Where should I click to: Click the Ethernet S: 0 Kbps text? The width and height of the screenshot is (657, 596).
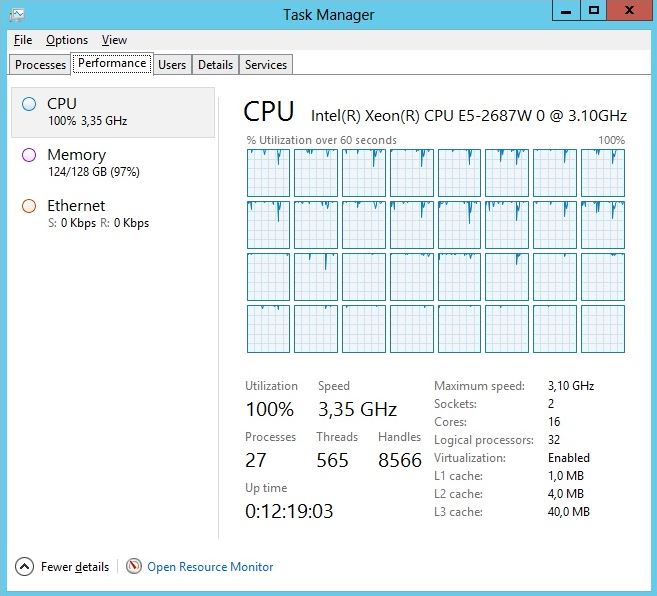point(72,223)
